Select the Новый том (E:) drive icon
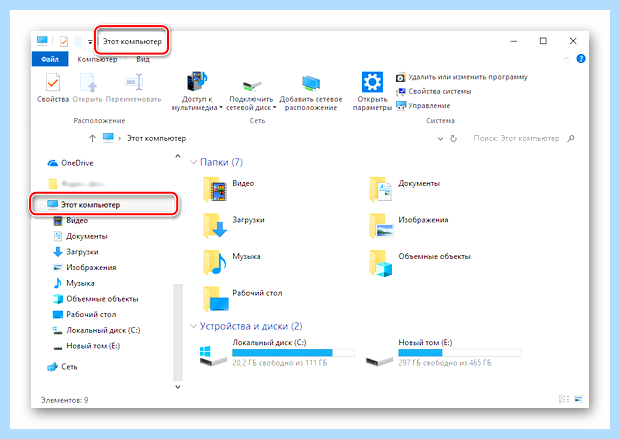 pos(379,361)
